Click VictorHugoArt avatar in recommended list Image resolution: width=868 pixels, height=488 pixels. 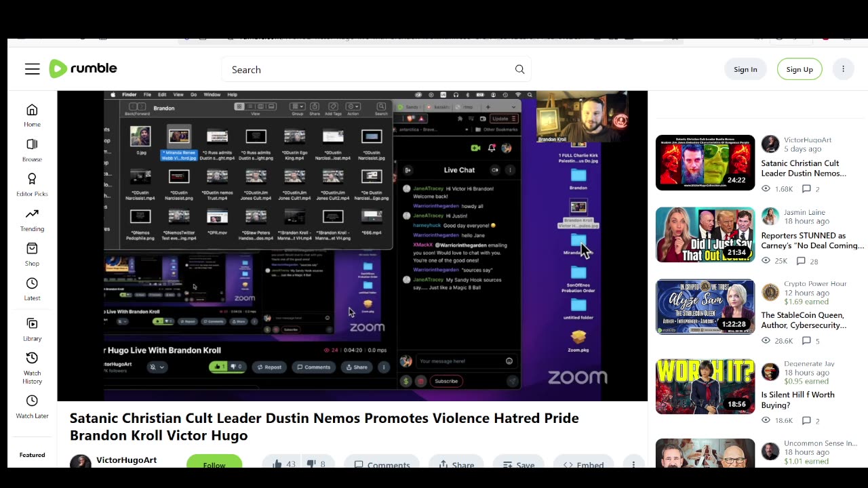770,144
